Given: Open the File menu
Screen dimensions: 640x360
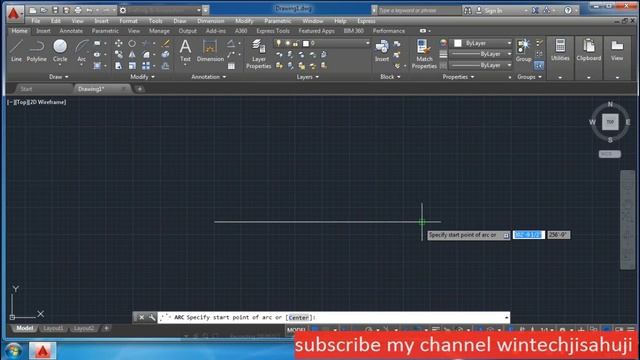Looking at the screenshot, I should point(36,21).
